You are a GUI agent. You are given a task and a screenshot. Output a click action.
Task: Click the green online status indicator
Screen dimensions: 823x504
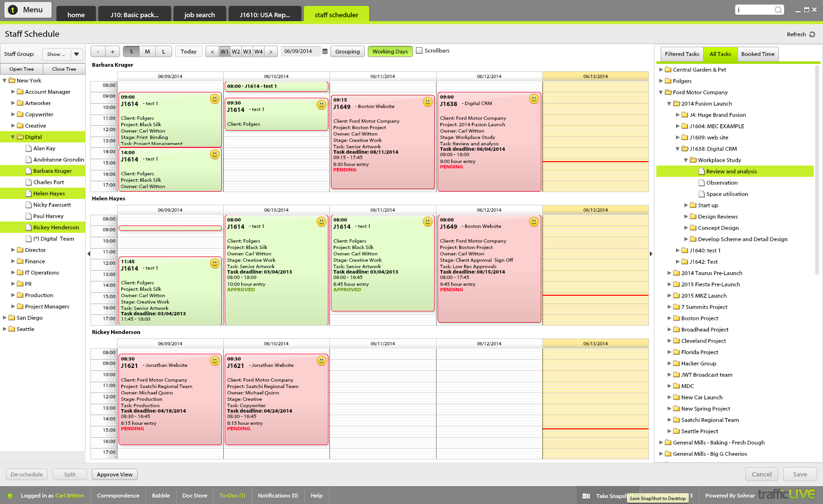[10, 496]
